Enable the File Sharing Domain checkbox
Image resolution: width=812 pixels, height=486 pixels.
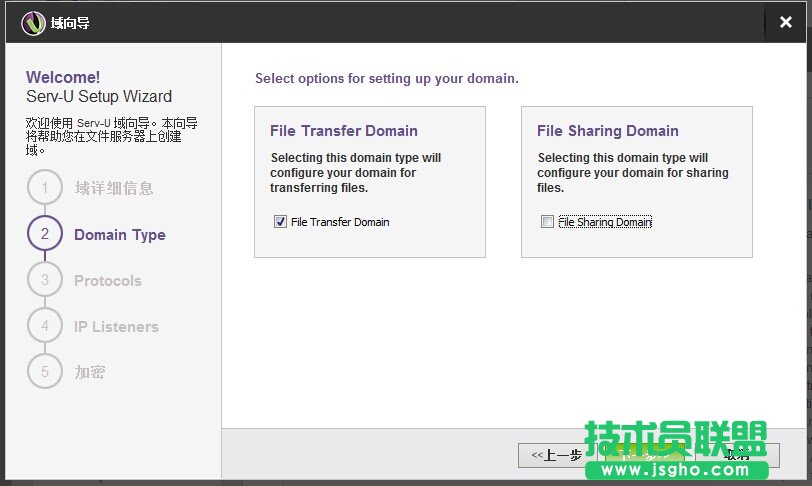pyautogui.click(x=547, y=222)
